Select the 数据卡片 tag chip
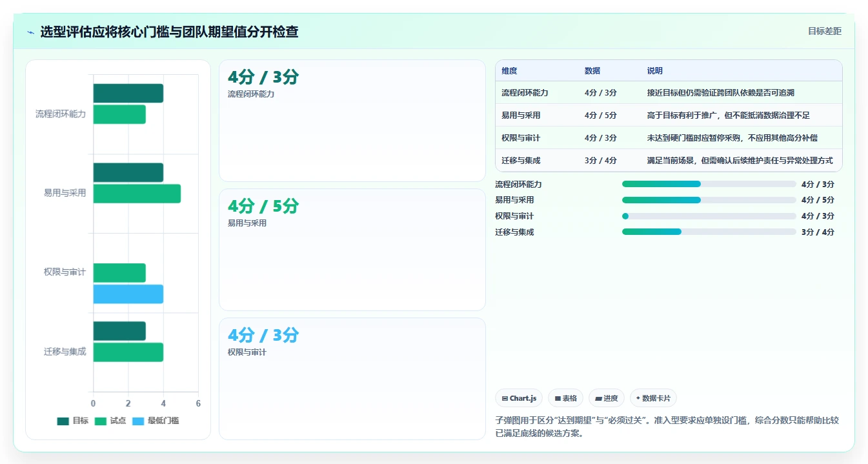868x464 pixels. pyautogui.click(x=653, y=398)
